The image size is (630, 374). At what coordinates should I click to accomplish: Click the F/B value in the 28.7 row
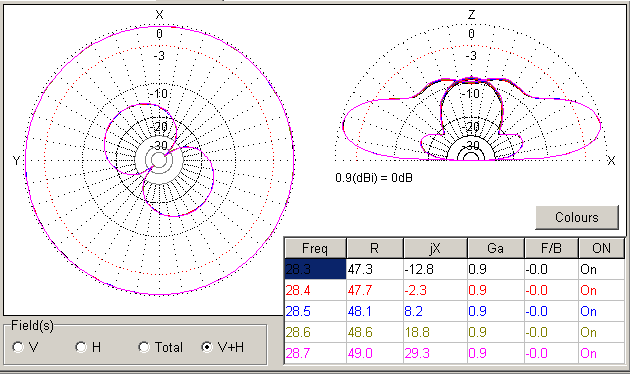point(551,353)
